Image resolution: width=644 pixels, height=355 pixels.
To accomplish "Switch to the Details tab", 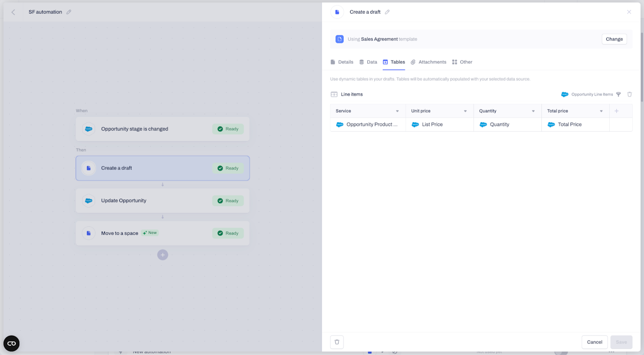I will pyautogui.click(x=342, y=62).
